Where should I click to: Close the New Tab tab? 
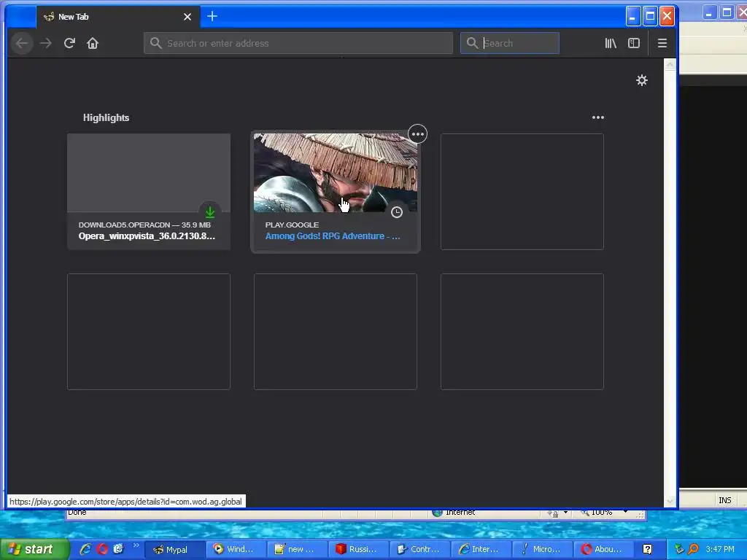(x=187, y=17)
